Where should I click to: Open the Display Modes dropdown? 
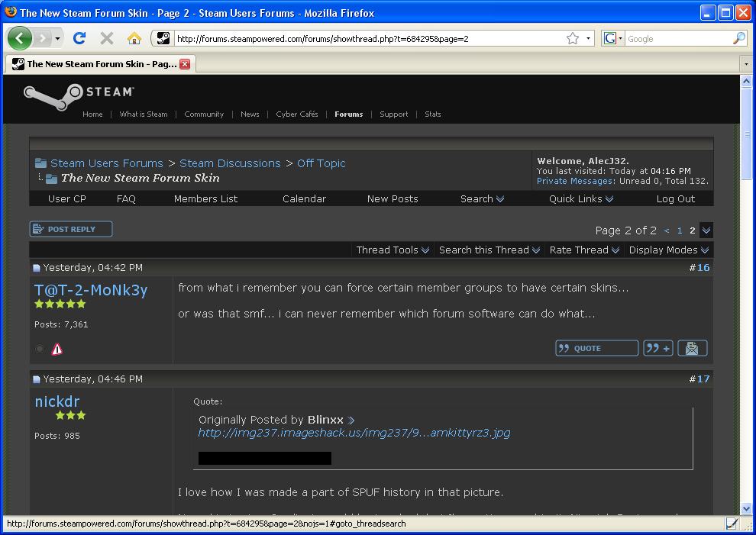668,250
